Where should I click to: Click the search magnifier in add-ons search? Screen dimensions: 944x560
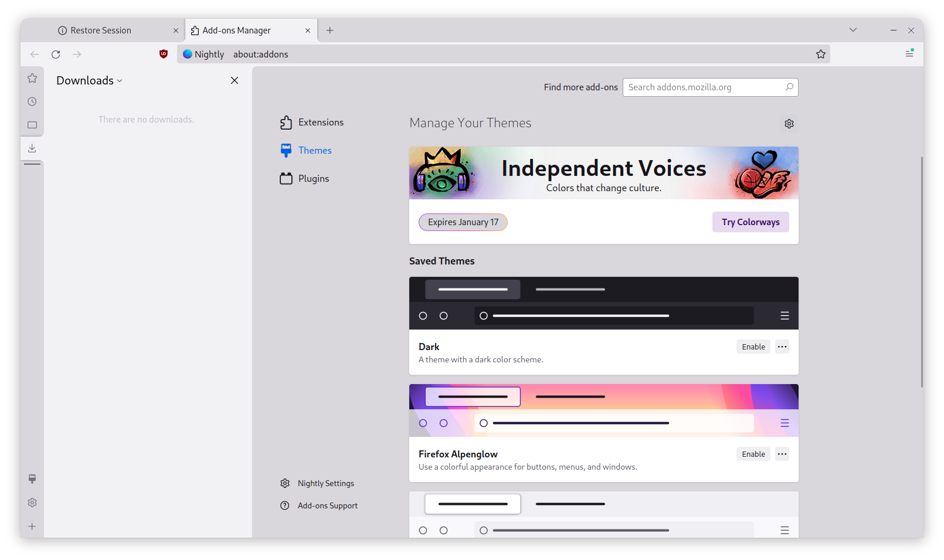[790, 87]
